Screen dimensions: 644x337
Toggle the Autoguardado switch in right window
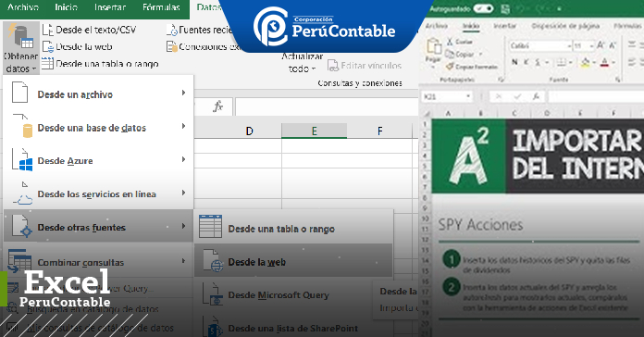point(483,8)
